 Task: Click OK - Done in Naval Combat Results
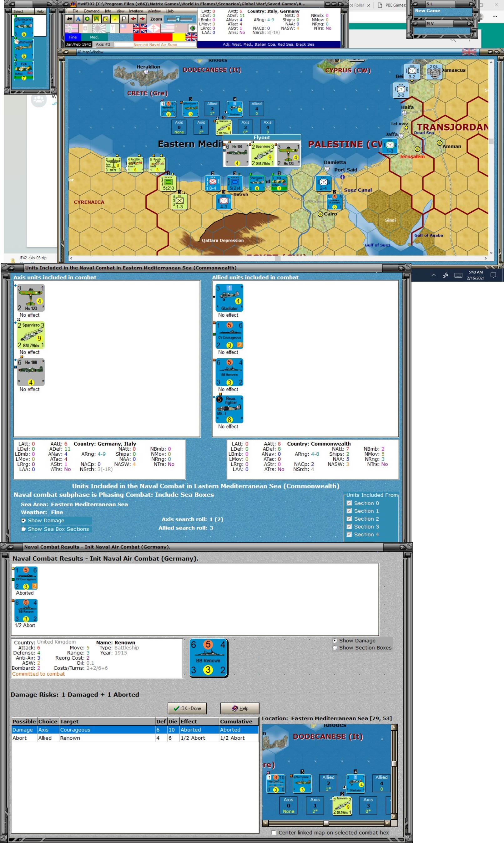click(x=187, y=708)
